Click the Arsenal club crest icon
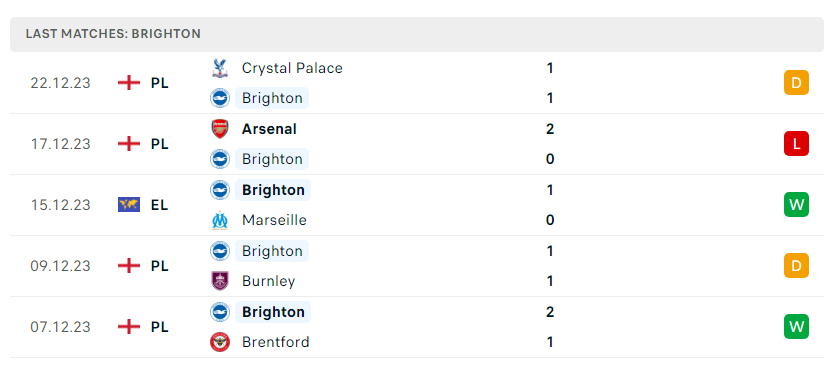This screenshot has height=370, width=827. pos(219,129)
